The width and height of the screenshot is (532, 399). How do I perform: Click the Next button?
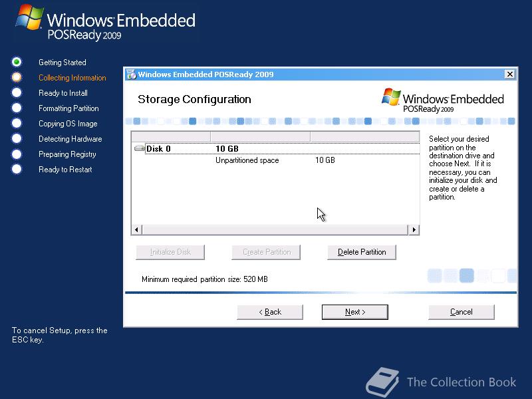(354, 312)
